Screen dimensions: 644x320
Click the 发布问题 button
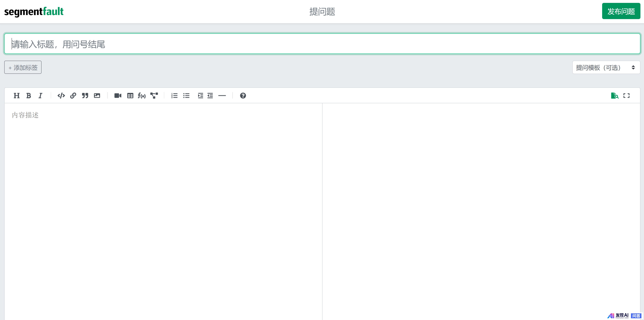[x=621, y=11]
